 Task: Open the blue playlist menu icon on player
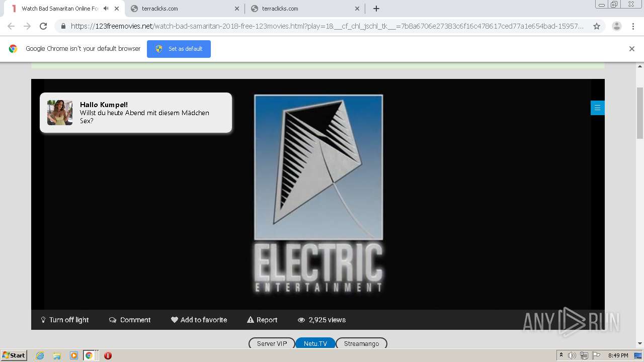(x=597, y=108)
